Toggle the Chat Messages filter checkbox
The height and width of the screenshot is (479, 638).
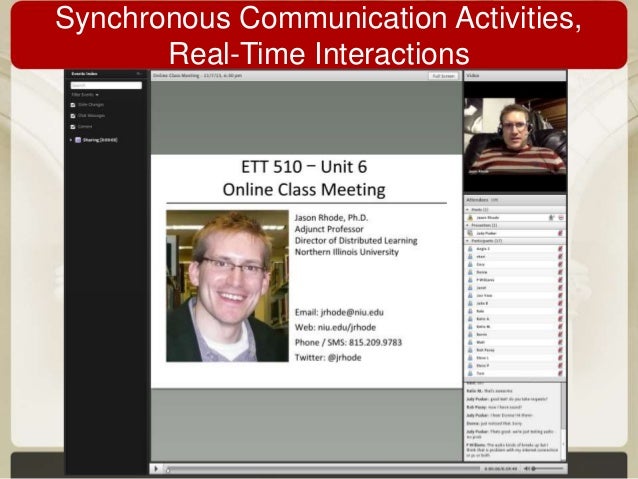[73, 116]
